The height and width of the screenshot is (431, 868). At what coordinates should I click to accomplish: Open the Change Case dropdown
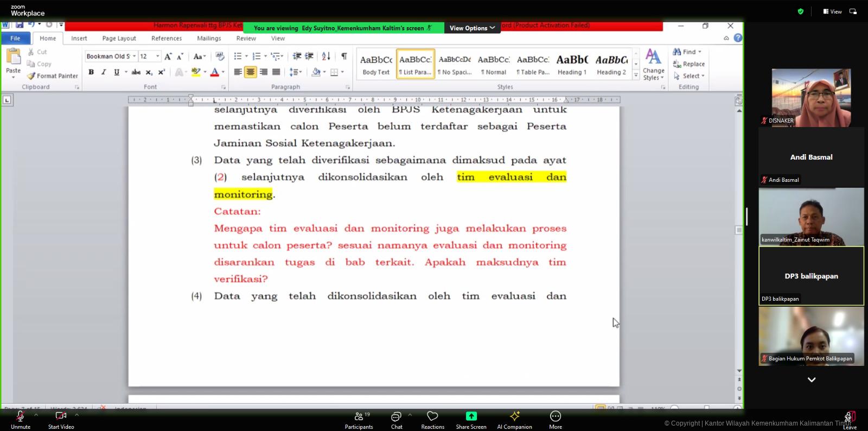(199, 56)
